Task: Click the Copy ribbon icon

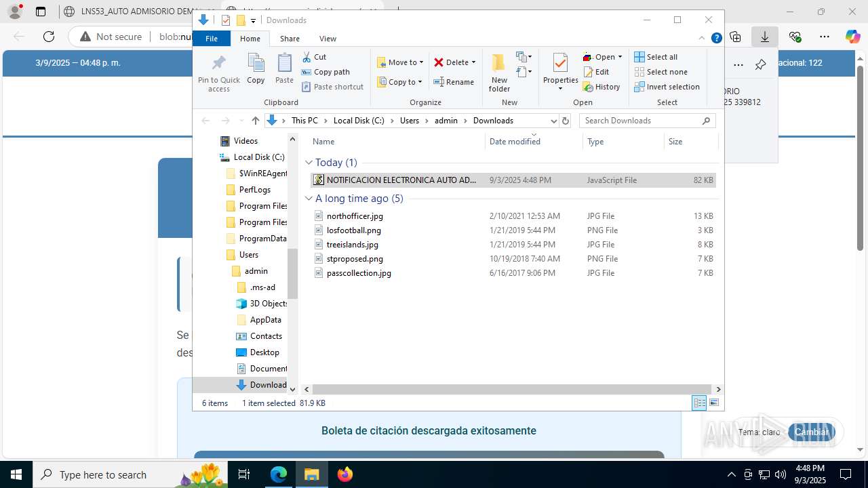Action: pos(256,68)
